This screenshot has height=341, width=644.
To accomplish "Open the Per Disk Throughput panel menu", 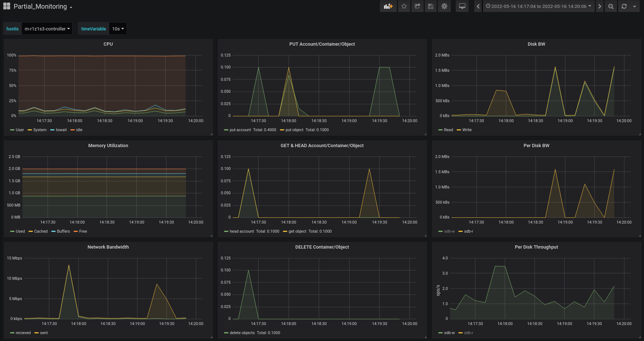I will (536, 247).
